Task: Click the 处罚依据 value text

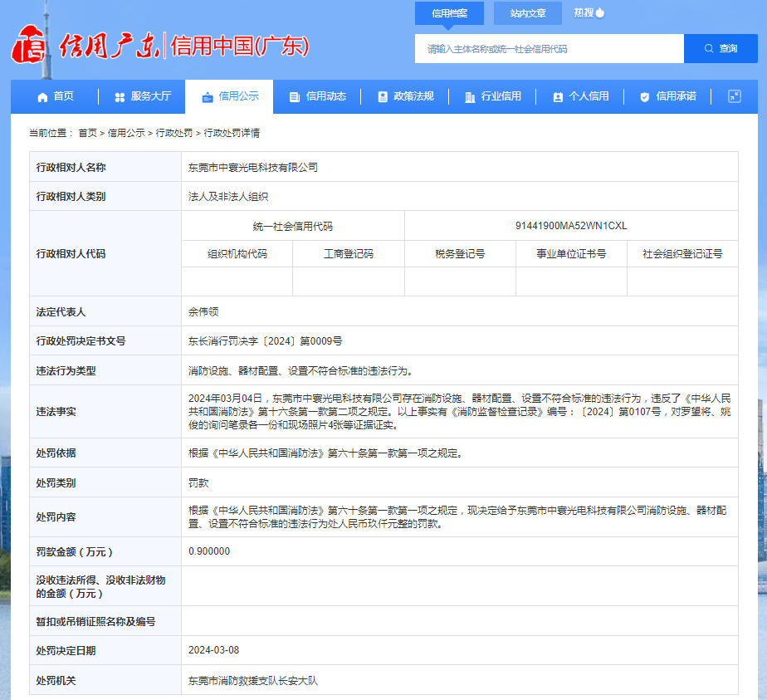Action: [327, 453]
